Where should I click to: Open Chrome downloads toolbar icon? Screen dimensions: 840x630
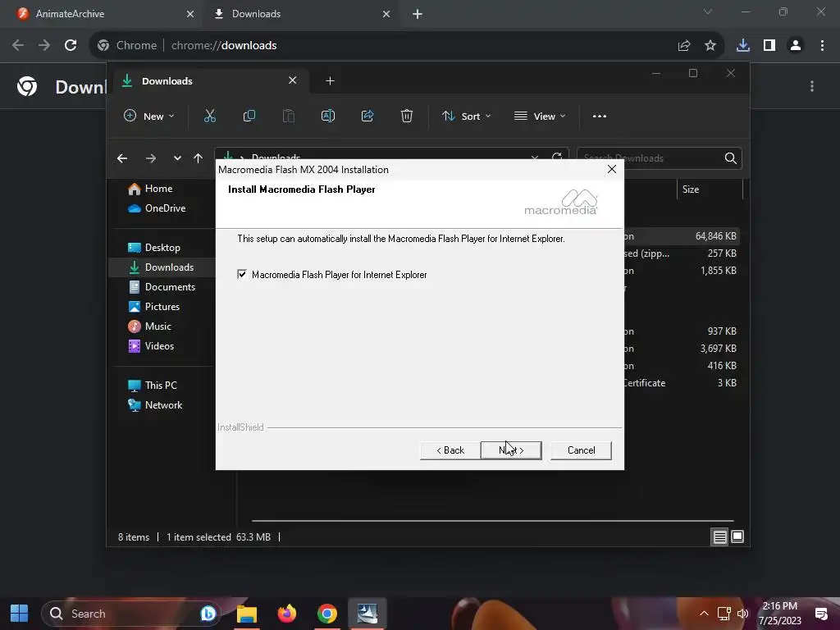coord(743,46)
